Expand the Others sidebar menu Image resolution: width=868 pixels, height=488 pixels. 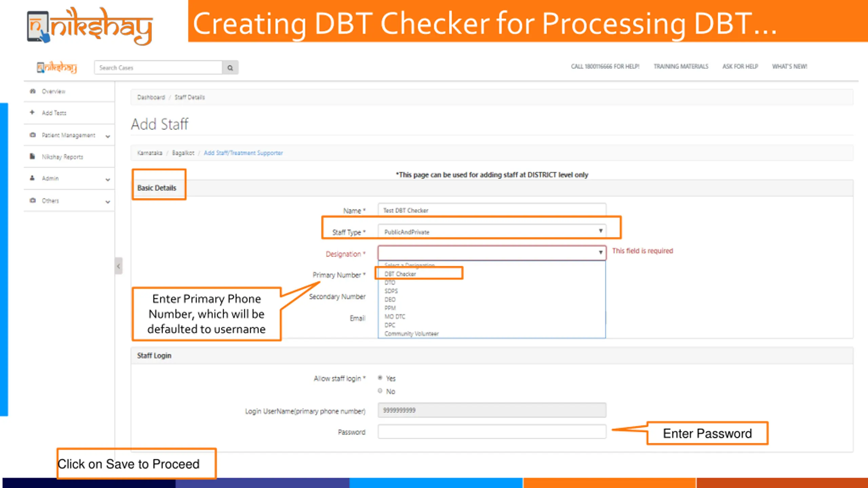pyautogui.click(x=69, y=201)
